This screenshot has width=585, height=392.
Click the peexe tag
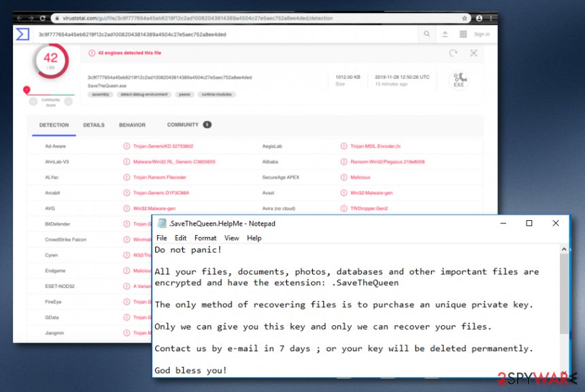click(x=184, y=94)
